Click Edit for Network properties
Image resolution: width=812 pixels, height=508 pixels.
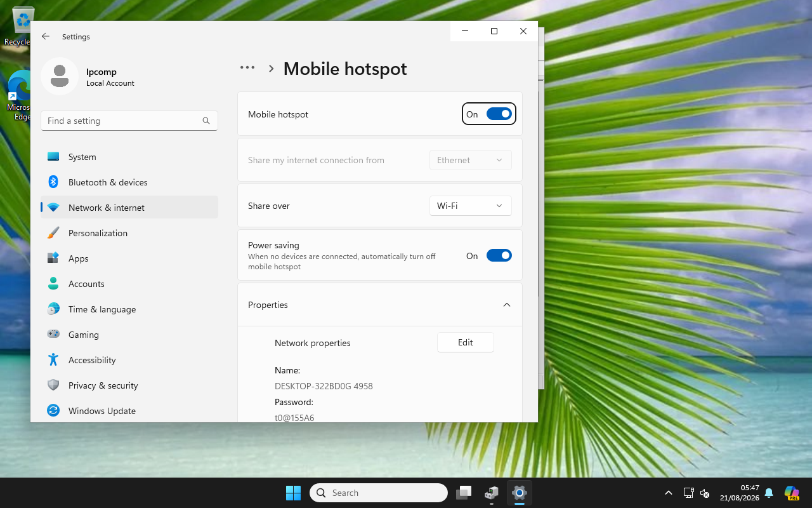coord(466,342)
